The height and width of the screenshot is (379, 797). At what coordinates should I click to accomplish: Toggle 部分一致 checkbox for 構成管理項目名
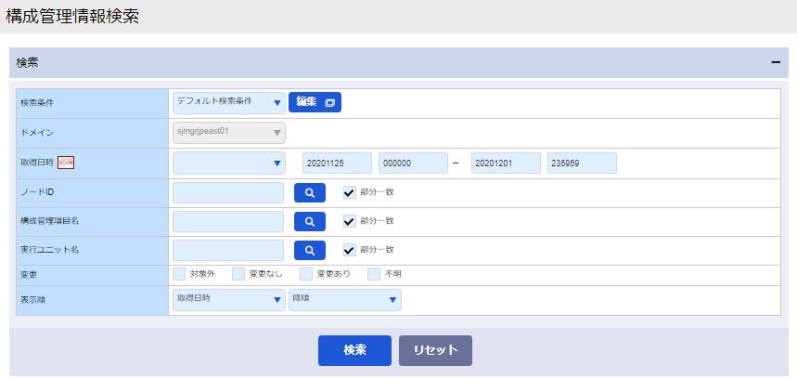point(349,222)
